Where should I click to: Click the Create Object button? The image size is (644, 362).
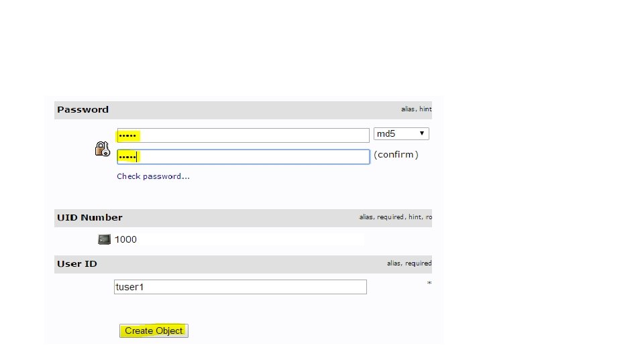[x=154, y=330]
